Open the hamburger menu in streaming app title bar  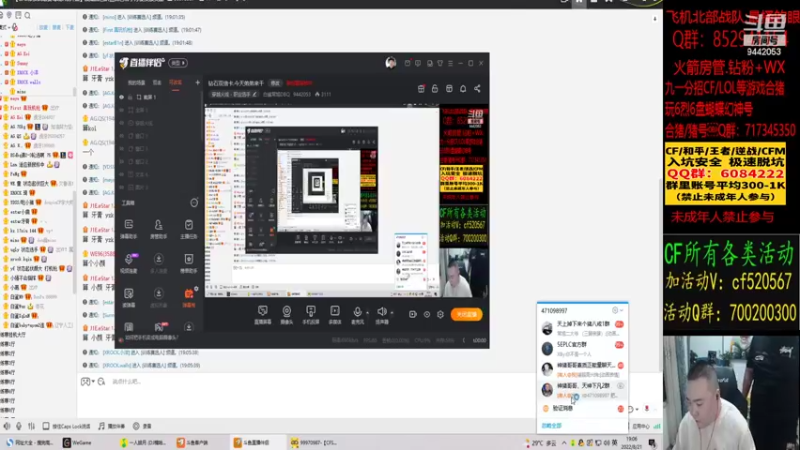click(450, 63)
